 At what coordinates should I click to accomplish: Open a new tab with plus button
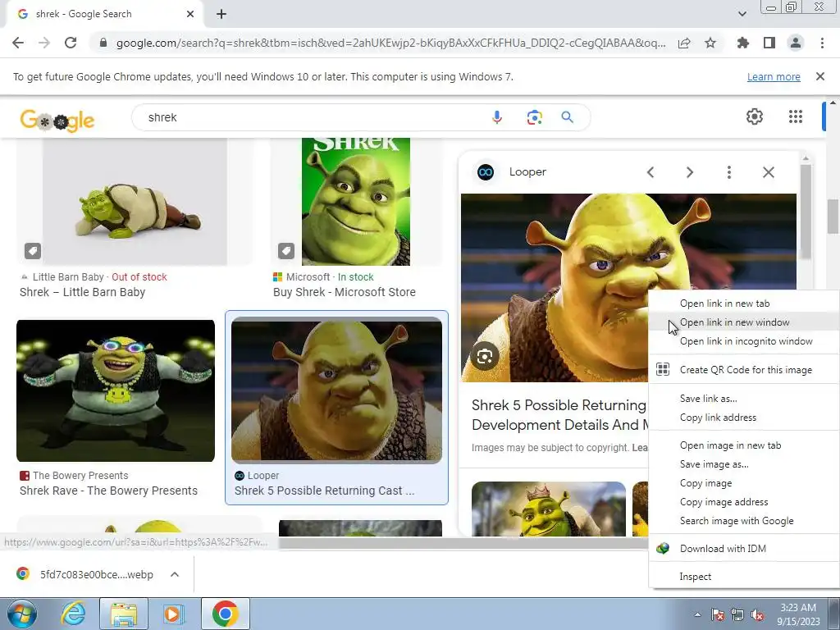click(221, 15)
